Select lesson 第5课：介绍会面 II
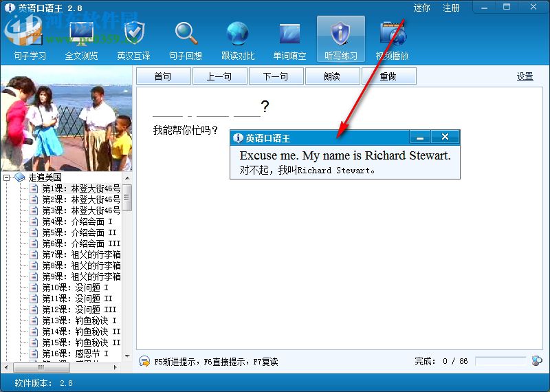The width and height of the screenshot is (550, 392). 79,232
